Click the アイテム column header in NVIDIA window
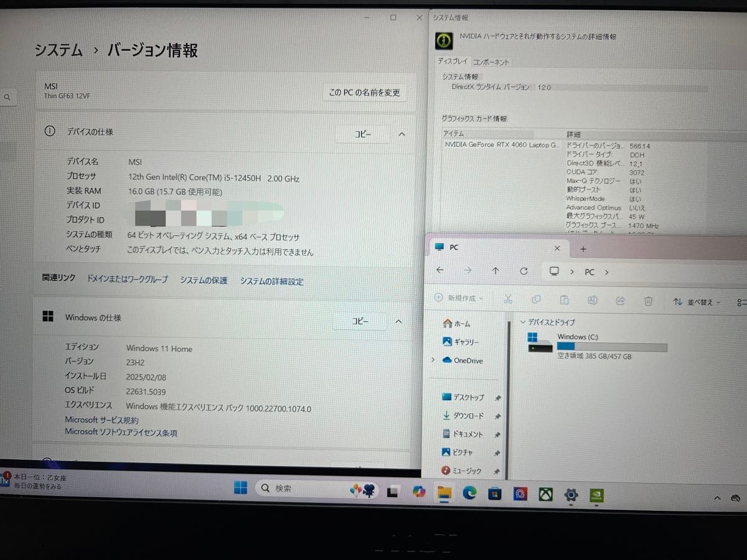 (487, 134)
